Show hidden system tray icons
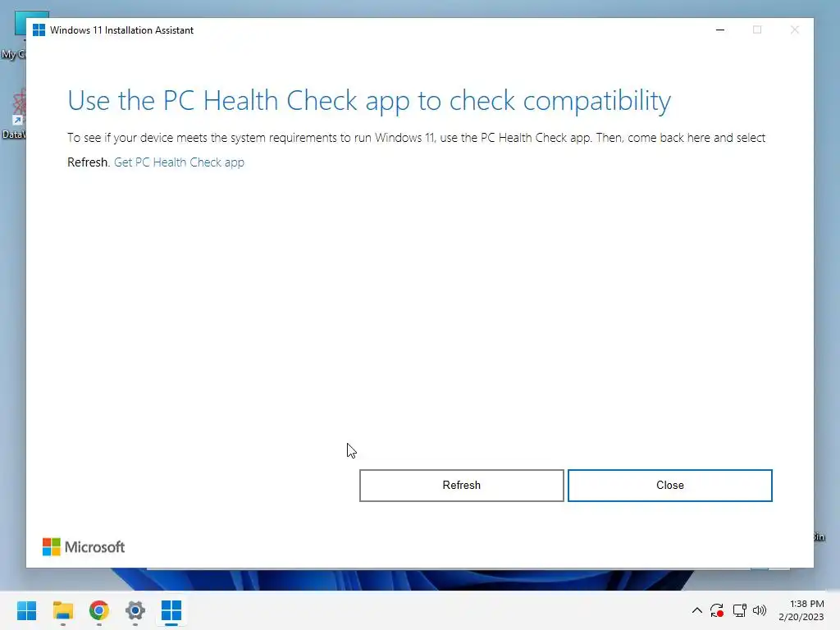Screen dimensions: 840x630 [697, 610]
